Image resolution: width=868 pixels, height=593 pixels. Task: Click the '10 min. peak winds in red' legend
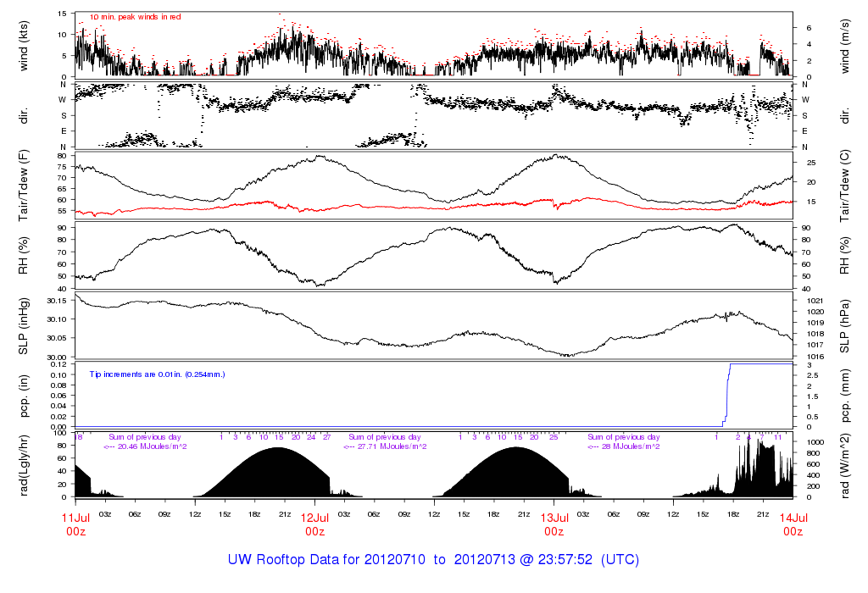(135, 17)
